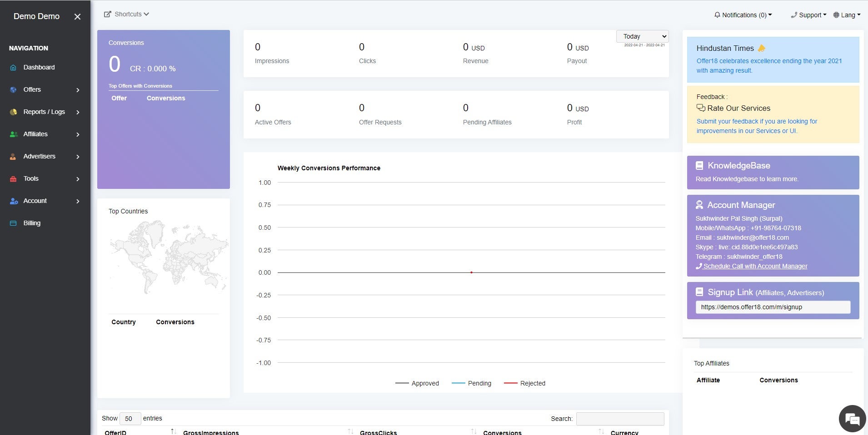Open the live chat bubble widget
Viewport: 868px width, 435px height.
coord(852,419)
